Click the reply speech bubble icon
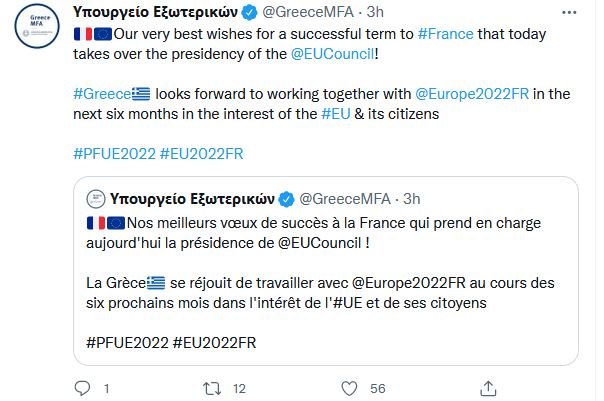 tap(83, 387)
